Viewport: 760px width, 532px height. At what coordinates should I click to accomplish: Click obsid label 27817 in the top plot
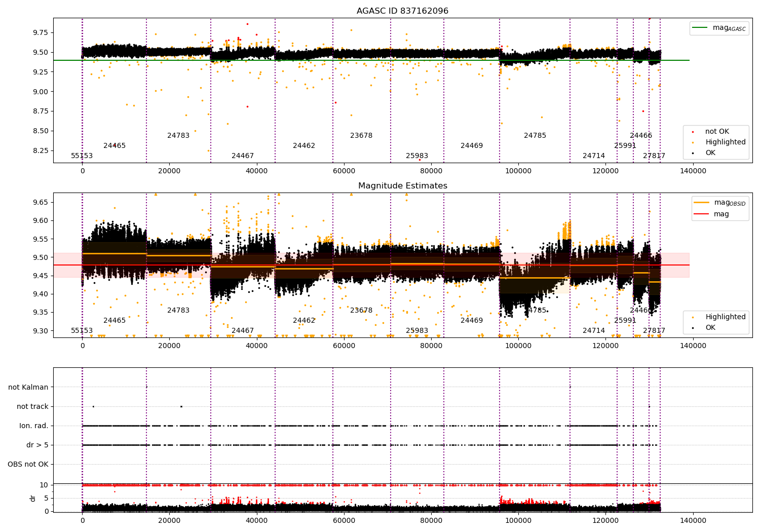click(654, 156)
